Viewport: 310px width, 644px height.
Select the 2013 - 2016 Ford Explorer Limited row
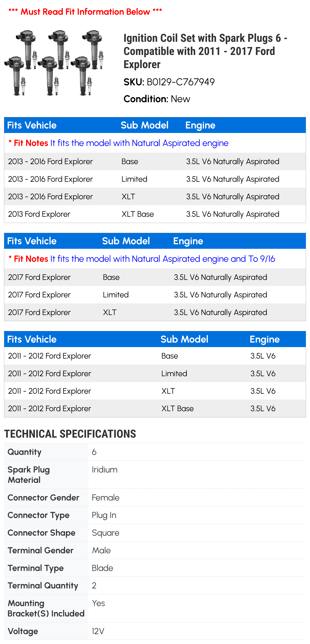[x=155, y=179]
